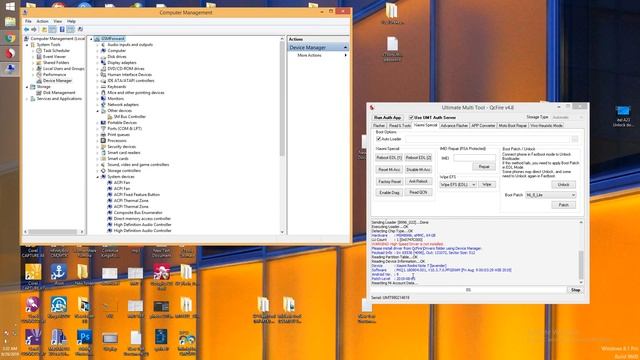640x360 pixels.
Task: Collapse the System devices category
Action: pyautogui.click(x=98, y=177)
